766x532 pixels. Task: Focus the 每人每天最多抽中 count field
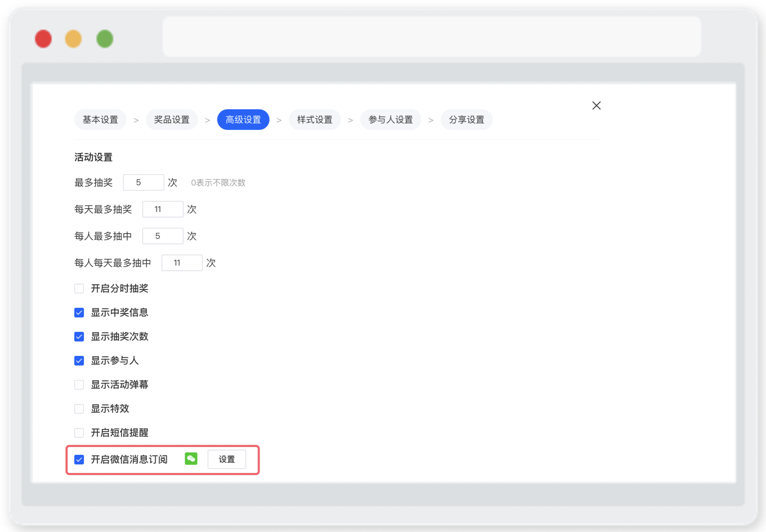coord(182,263)
